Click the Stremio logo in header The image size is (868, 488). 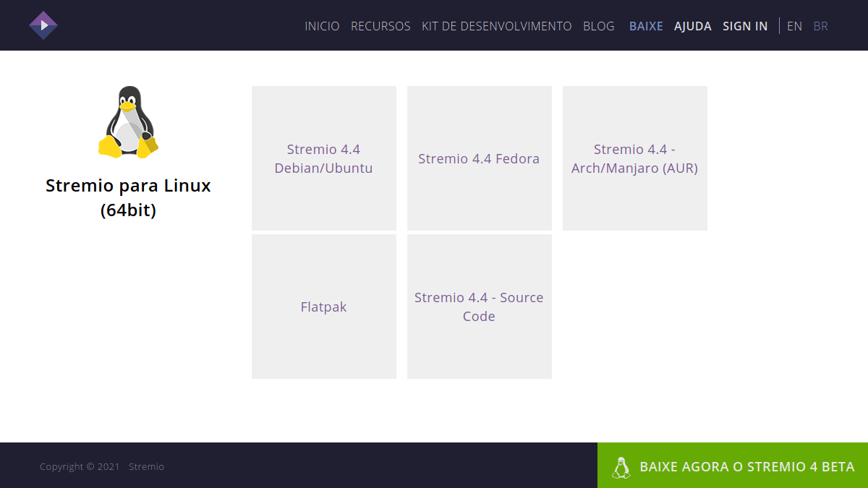43,25
